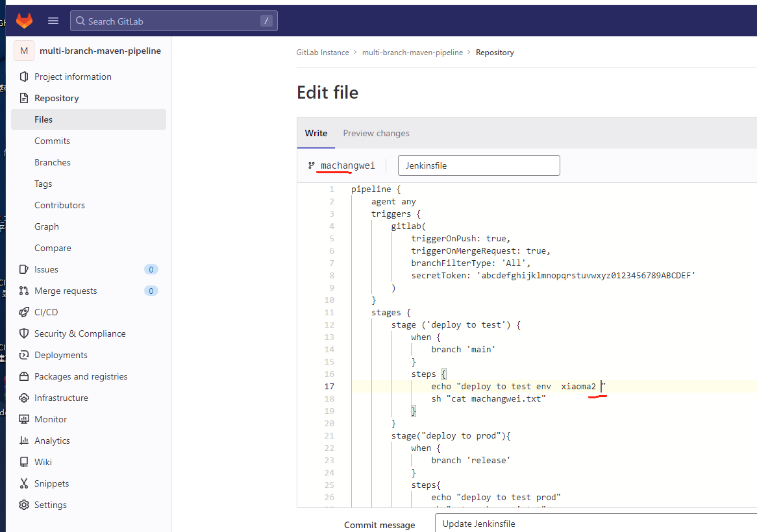Open the hamburger menu icon

pyautogui.click(x=53, y=21)
